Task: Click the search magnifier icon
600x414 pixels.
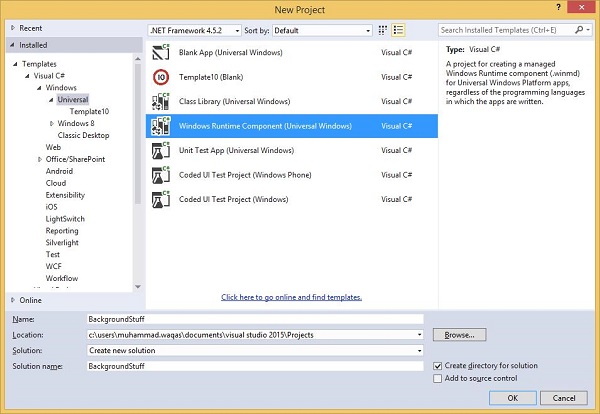Action: point(579,30)
